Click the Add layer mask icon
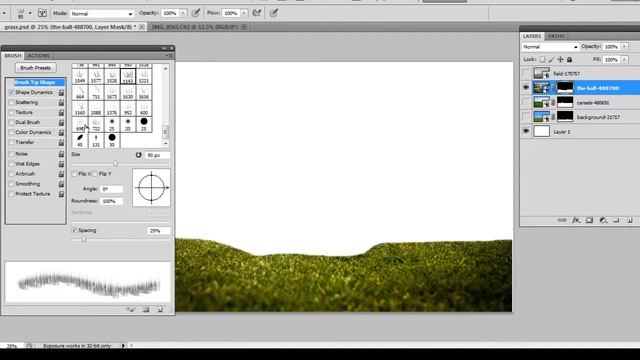 (589, 220)
